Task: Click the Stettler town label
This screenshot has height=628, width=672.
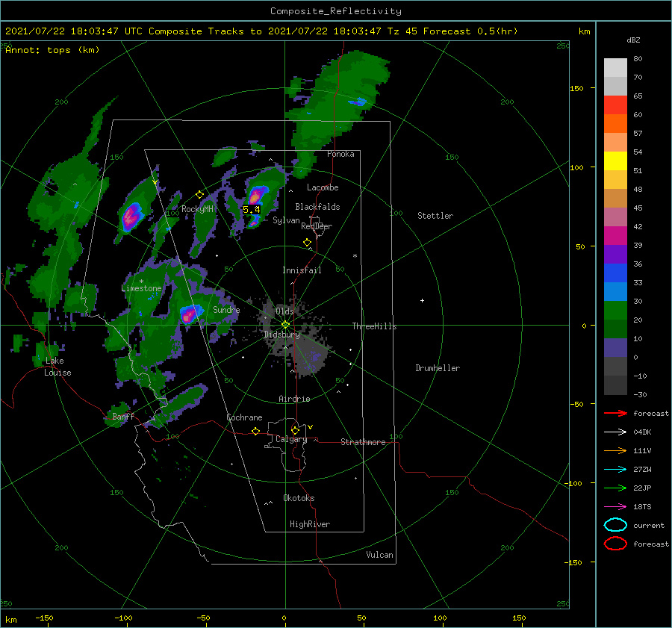Action: pyautogui.click(x=435, y=216)
